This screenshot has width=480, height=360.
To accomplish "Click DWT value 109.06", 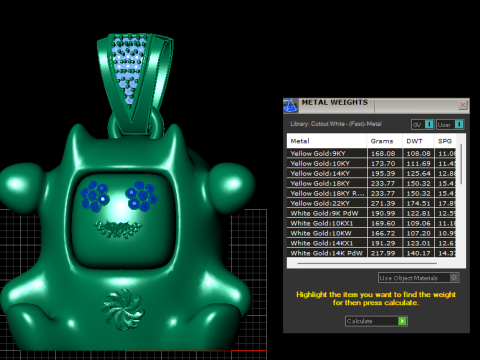I will pyautogui.click(x=418, y=223).
